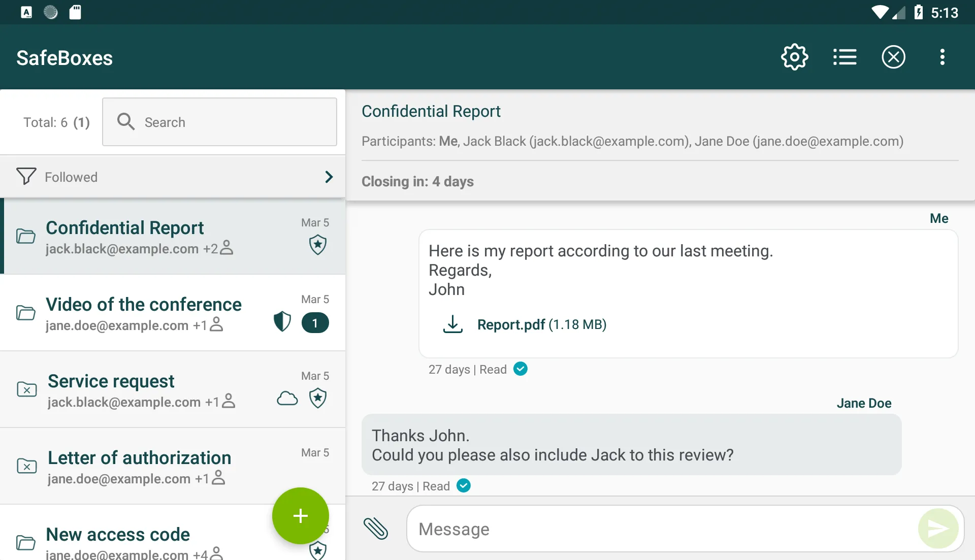Screen dimensions: 975x560
Task: Click the new safebox create button (+)
Action: coord(300,516)
